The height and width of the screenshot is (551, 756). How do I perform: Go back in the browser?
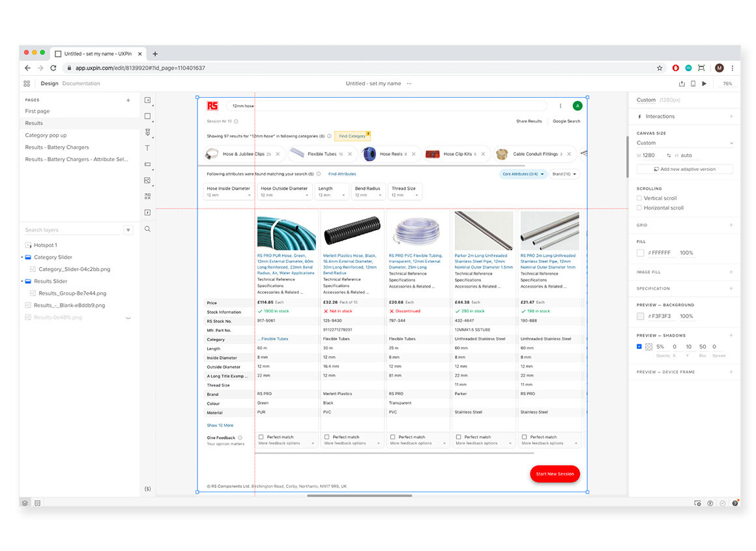pos(27,68)
